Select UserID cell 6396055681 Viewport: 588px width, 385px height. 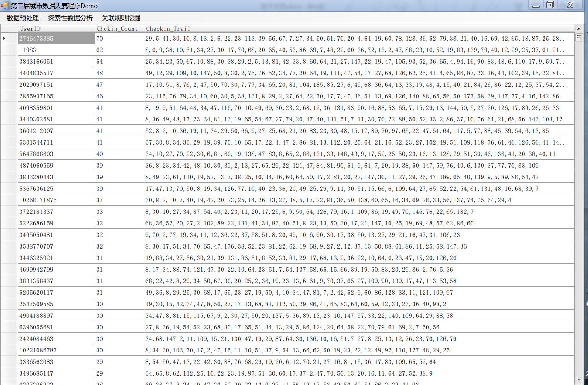(56, 327)
